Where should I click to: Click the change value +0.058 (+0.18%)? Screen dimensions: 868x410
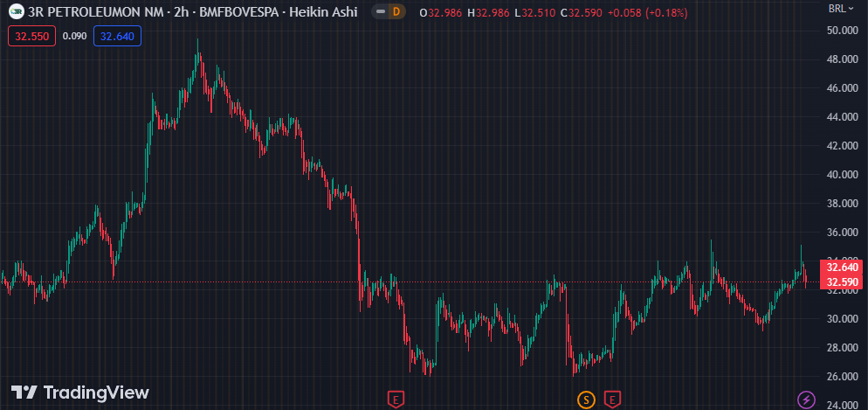[648, 12]
